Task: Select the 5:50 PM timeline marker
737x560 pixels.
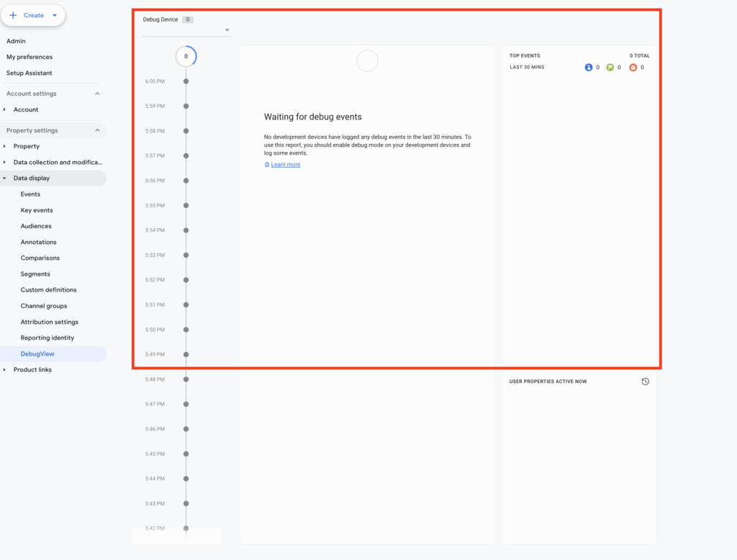Action: click(x=186, y=330)
